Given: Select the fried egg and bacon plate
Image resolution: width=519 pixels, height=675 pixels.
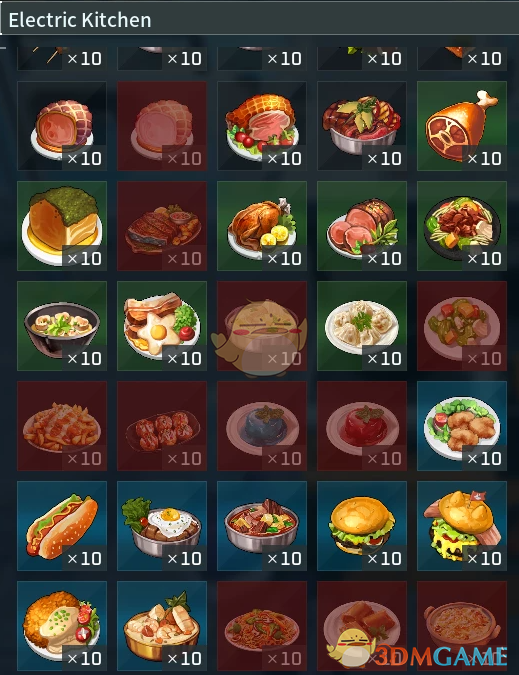Looking at the screenshot, I should 162,326.
